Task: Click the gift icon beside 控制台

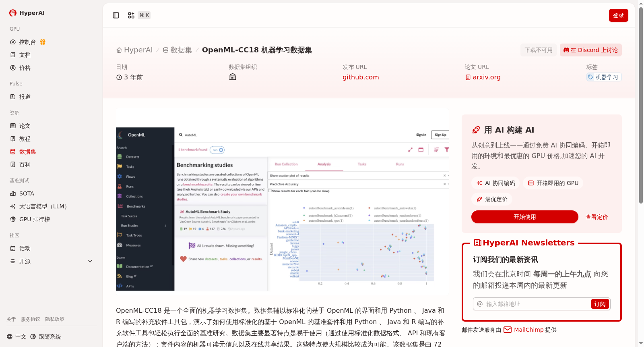Action: click(x=43, y=42)
